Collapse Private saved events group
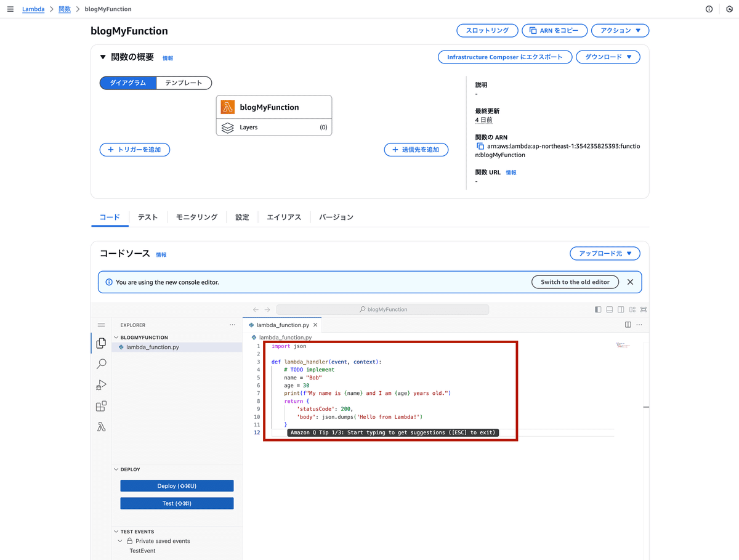Image resolution: width=739 pixels, height=560 pixels. [x=120, y=541]
